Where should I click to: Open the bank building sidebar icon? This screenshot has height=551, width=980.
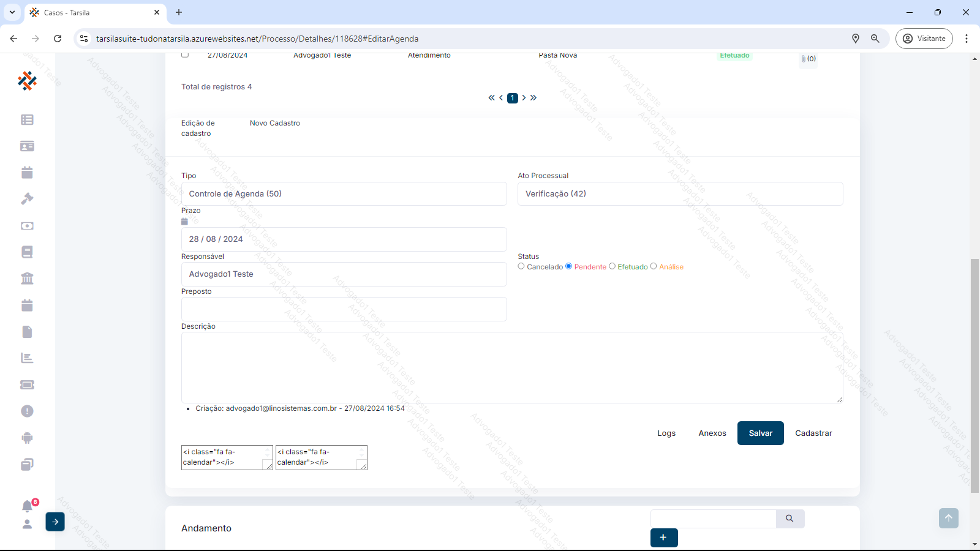pyautogui.click(x=27, y=279)
